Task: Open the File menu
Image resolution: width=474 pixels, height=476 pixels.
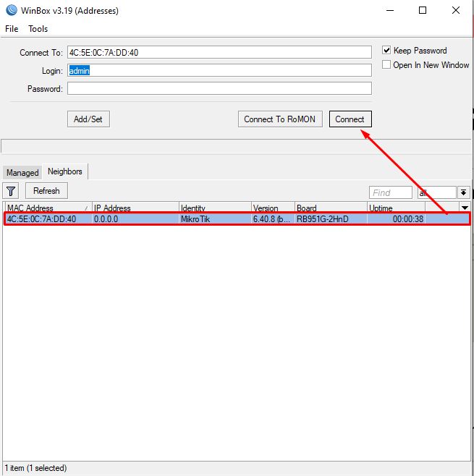Action: click(x=12, y=29)
